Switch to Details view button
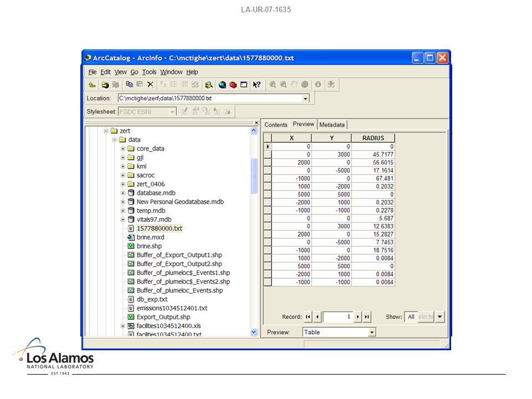 pos(184,84)
